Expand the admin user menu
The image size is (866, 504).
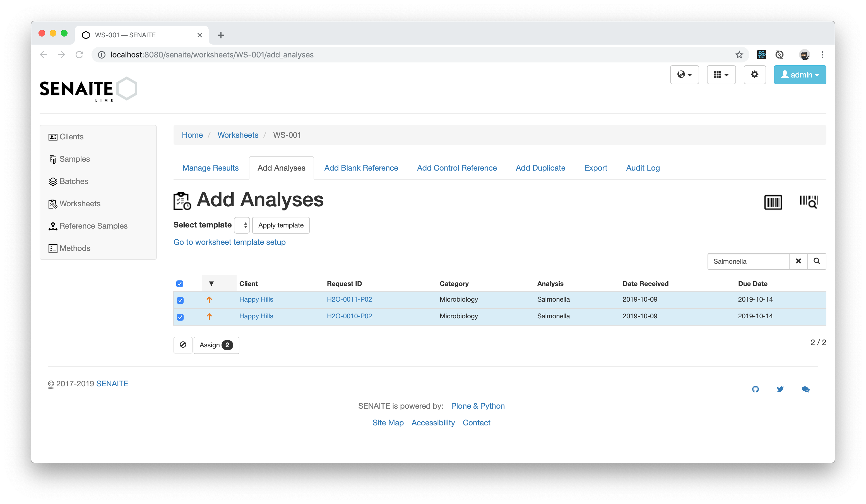click(x=799, y=75)
